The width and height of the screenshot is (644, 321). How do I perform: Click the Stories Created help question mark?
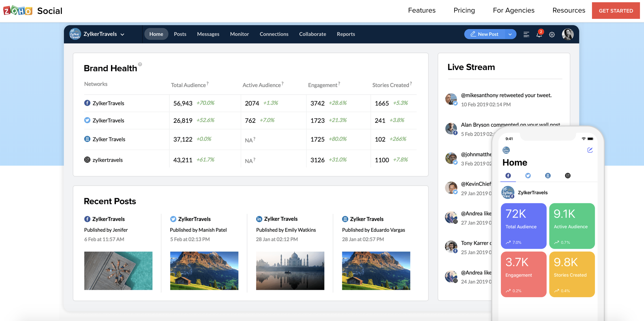[x=411, y=83]
